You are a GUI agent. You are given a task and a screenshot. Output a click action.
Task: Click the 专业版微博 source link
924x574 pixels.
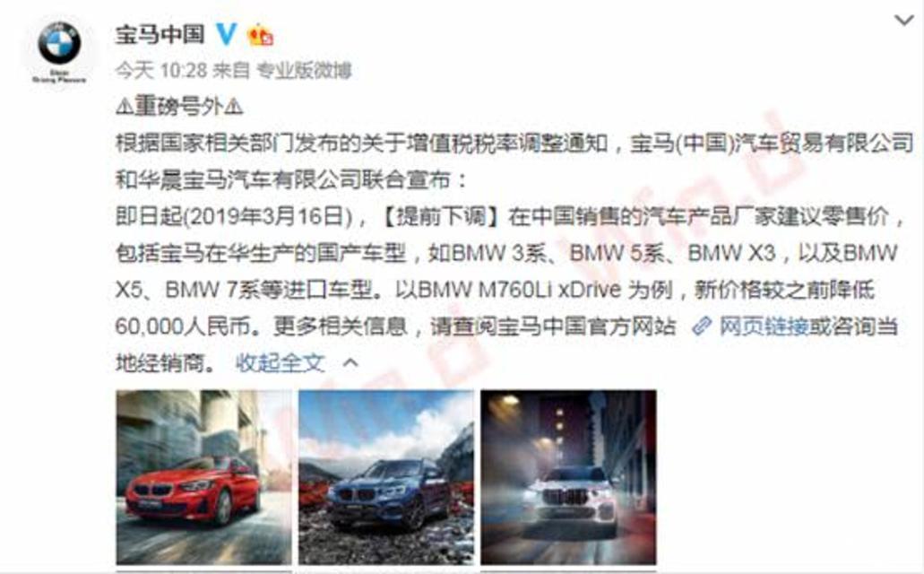coord(304,71)
